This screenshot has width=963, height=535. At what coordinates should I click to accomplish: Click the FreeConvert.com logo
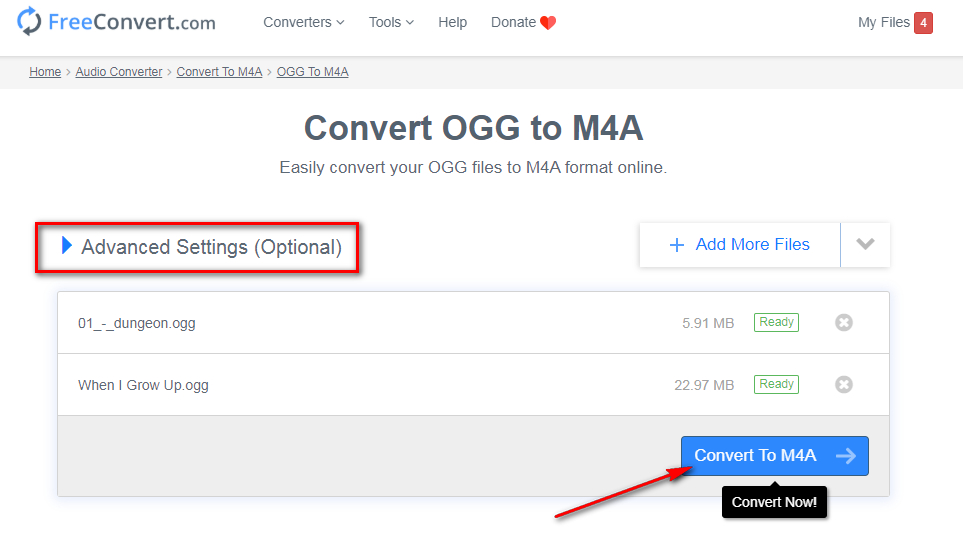click(116, 22)
